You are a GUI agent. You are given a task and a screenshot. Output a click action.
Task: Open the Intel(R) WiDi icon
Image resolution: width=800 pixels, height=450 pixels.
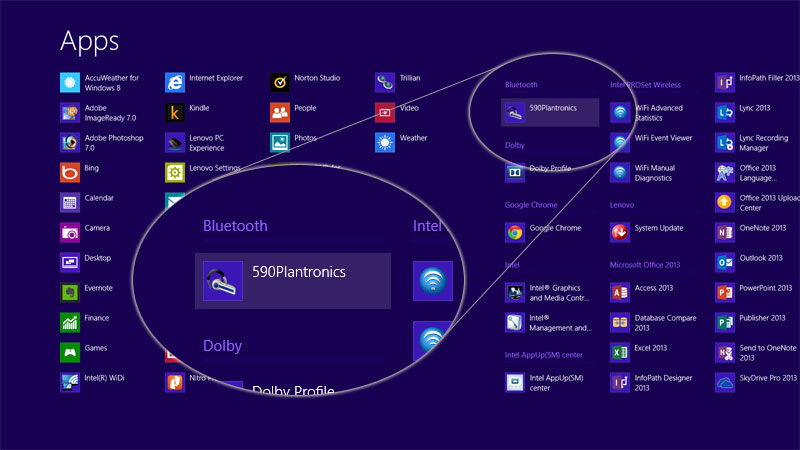(x=70, y=383)
